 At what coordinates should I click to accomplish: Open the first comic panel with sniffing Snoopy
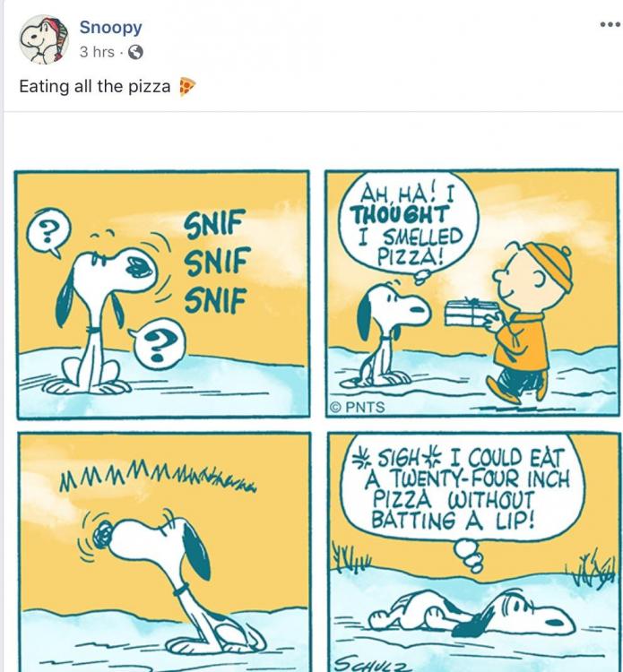tap(162, 294)
